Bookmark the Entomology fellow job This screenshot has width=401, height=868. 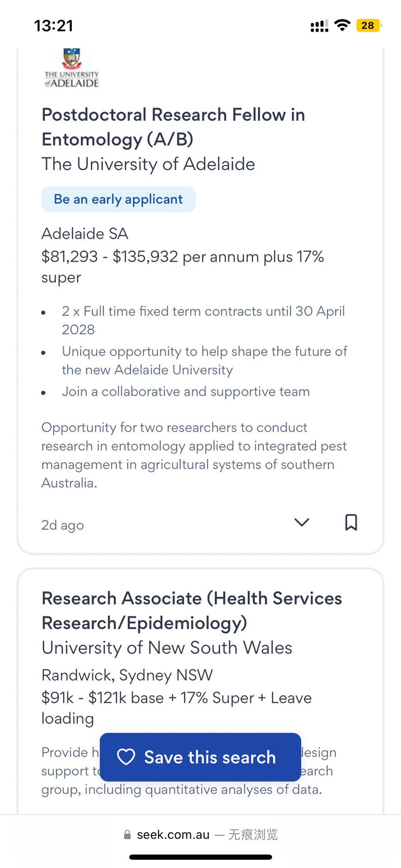(x=351, y=522)
